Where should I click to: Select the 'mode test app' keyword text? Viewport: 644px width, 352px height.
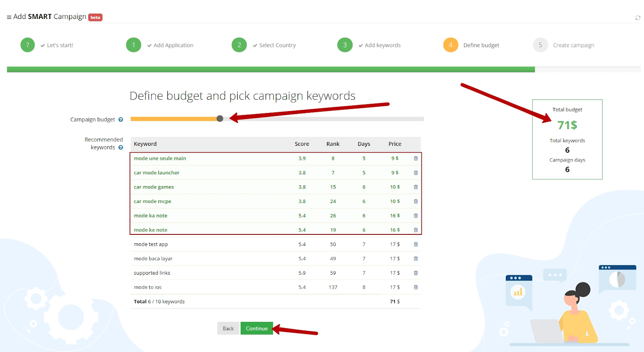pos(151,244)
